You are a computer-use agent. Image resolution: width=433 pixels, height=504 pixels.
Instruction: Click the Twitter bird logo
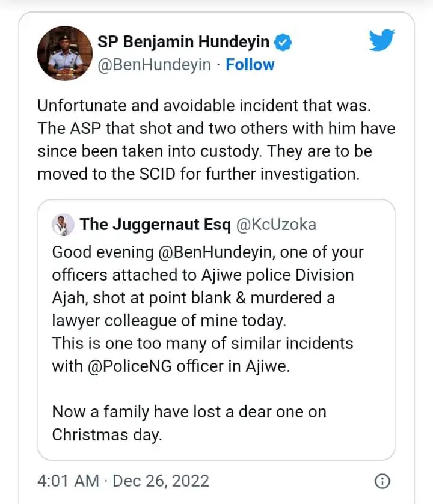(x=381, y=40)
